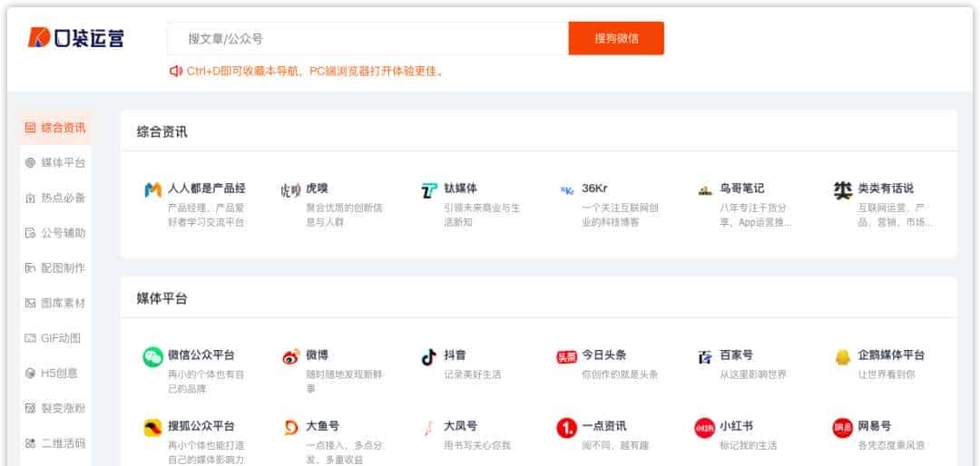Open the 百家号 logo icon
This screenshot has height=466, width=980.
[x=705, y=356]
